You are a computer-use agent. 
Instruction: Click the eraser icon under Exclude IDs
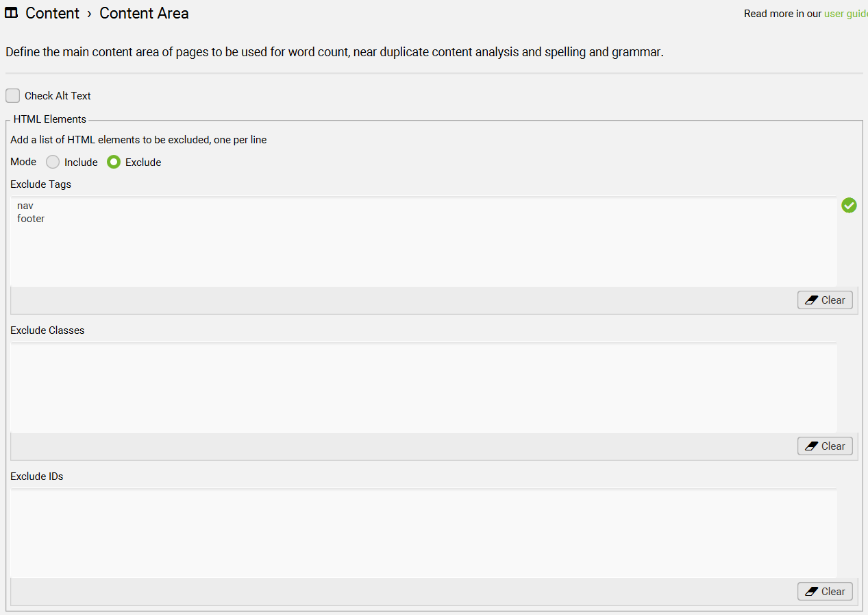812,592
